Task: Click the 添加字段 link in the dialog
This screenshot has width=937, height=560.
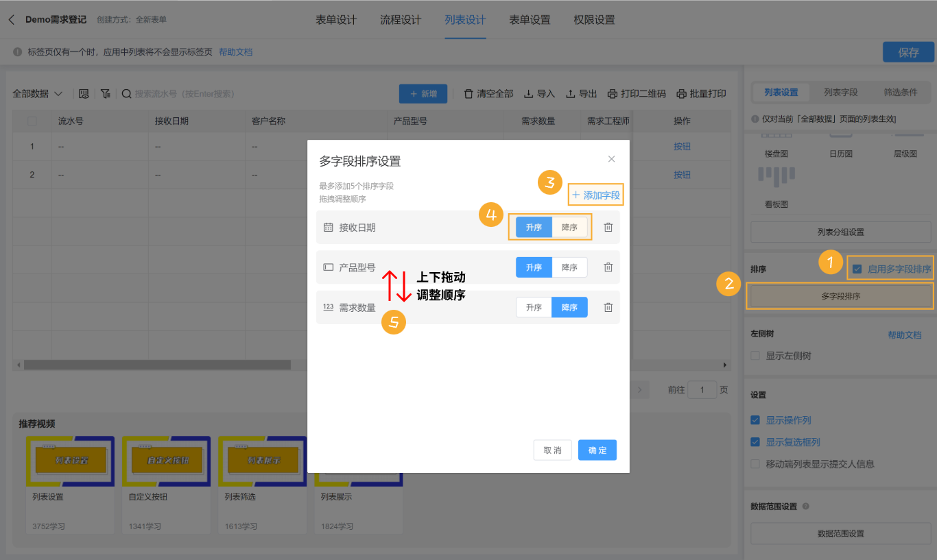Action: tap(595, 195)
